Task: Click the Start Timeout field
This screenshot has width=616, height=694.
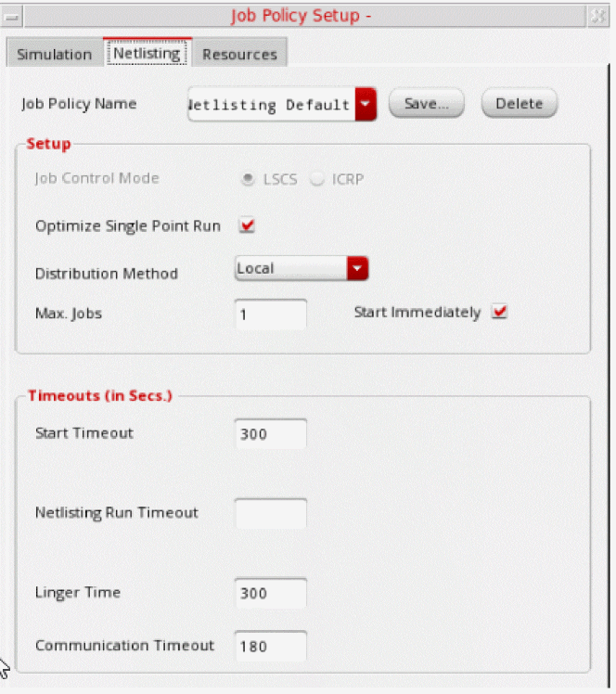Action: tap(270, 433)
